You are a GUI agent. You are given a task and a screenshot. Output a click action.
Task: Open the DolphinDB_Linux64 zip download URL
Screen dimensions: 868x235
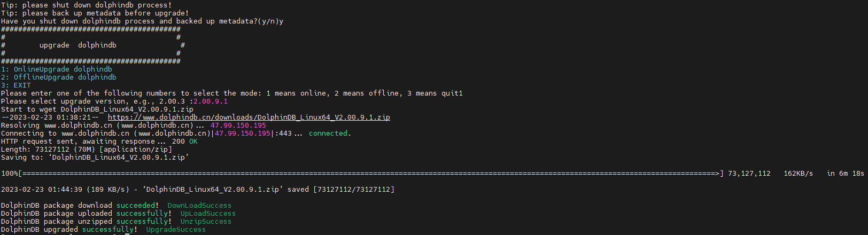point(249,117)
